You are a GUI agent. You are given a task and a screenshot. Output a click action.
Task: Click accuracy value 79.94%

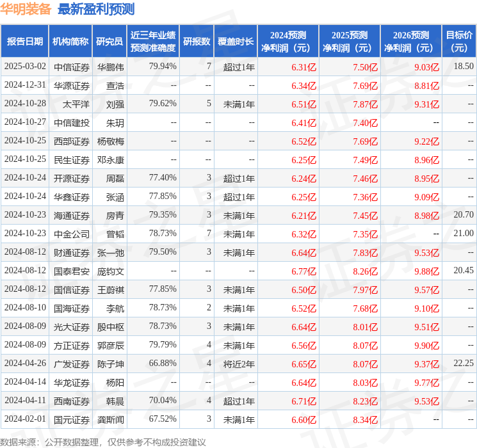[x=163, y=67]
